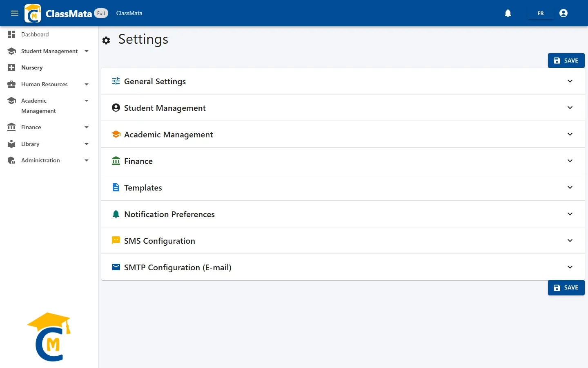Click the General Settings sliders icon
The width and height of the screenshot is (588, 368).
tap(116, 81)
